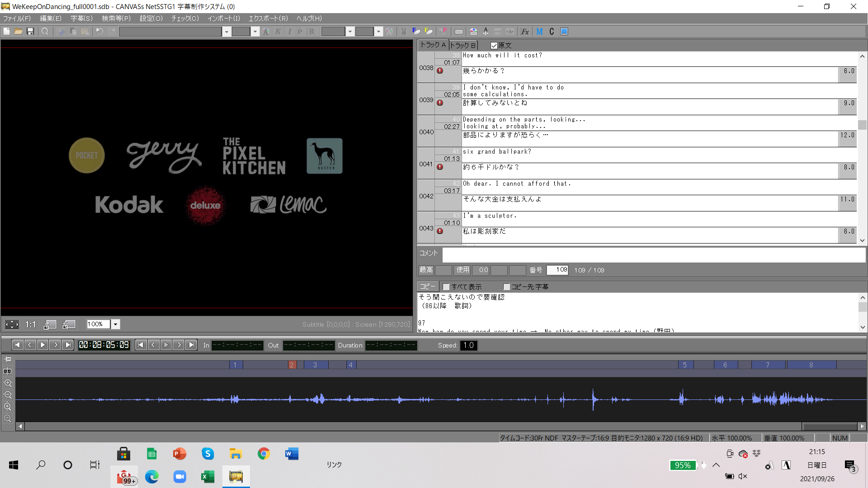The height and width of the screenshot is (488, 868).
Task: Click the vertical waveform zoom-out icon
Action: 8,418
